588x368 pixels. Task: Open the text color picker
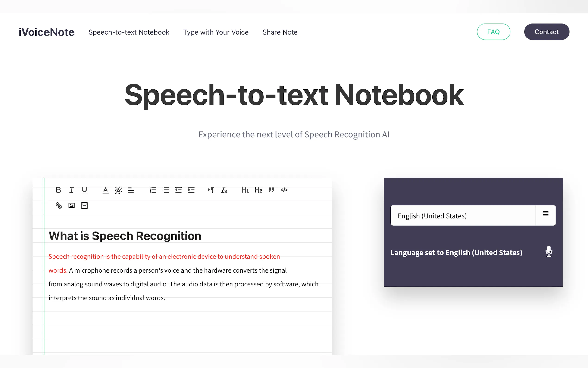(x=106, y=190)
